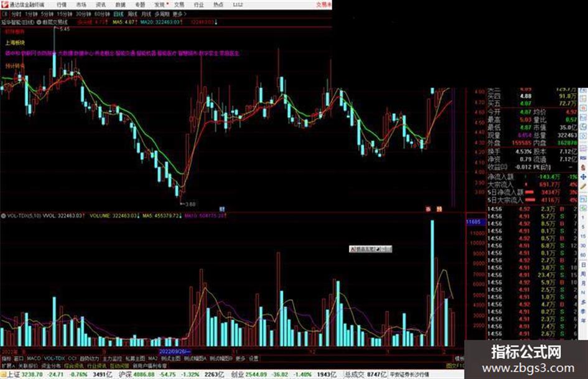The width and height of the screenshot is (588, 379).
Task: Select the 月 period sidebar shortcut
Action: [583, 284]
